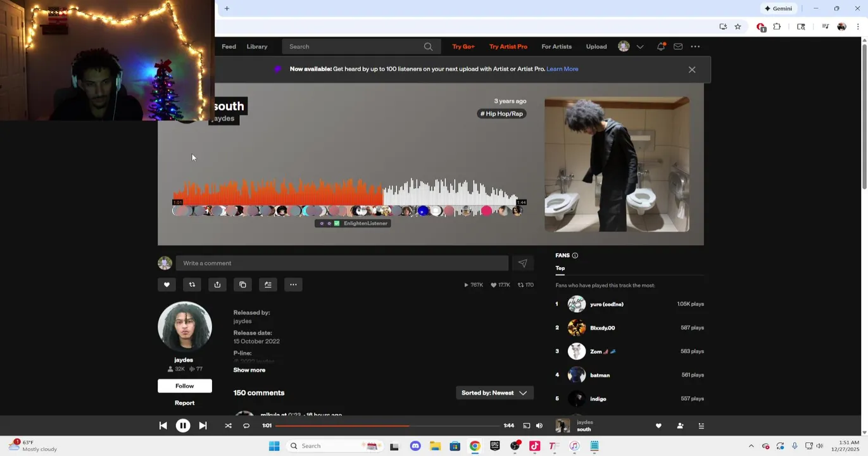The image size is (868, 456).
Task: Show hidden system tray icons
Action: click(751, 446)
